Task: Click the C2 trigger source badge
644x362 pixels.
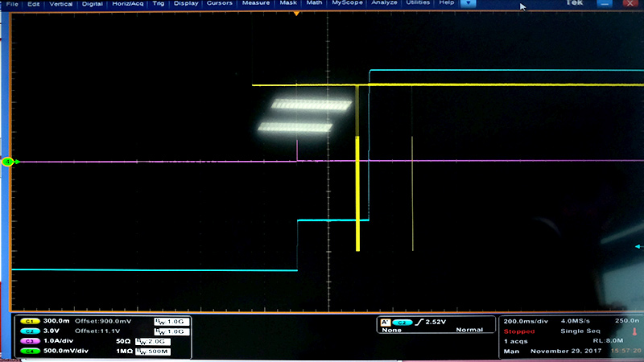Action: click(x=402, y=323)
